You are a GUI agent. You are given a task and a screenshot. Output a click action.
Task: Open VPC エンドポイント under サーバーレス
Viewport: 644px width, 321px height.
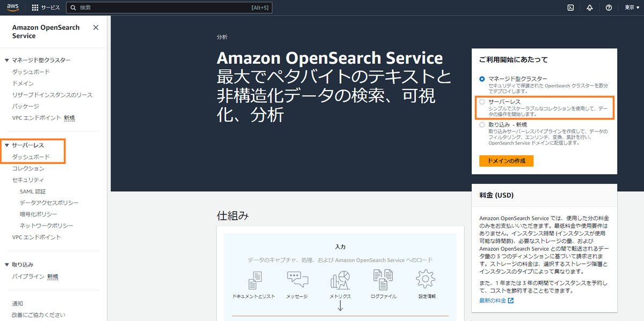36,237
